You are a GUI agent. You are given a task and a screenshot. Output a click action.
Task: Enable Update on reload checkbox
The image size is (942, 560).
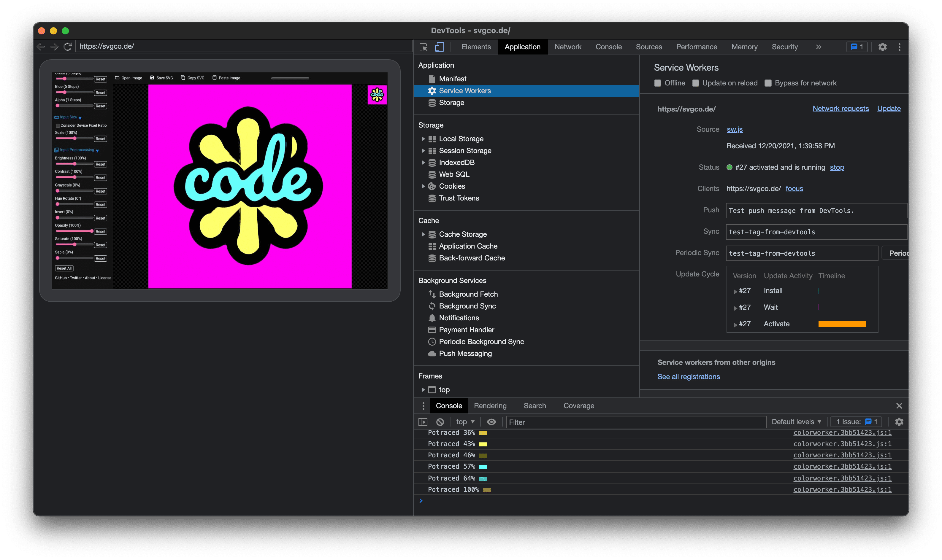[x=697, y=83]
